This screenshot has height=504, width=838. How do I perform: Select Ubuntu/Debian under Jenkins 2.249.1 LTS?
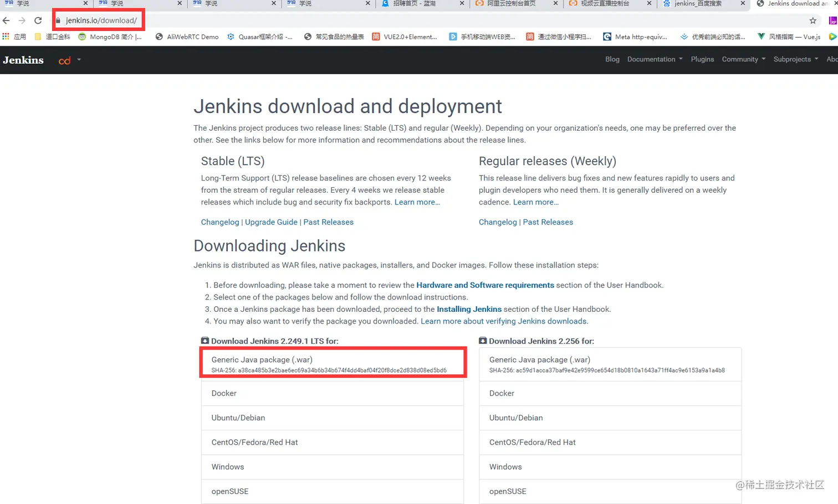333,418
